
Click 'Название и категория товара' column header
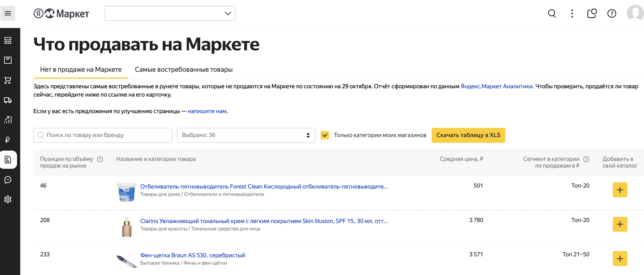(156, 159)
